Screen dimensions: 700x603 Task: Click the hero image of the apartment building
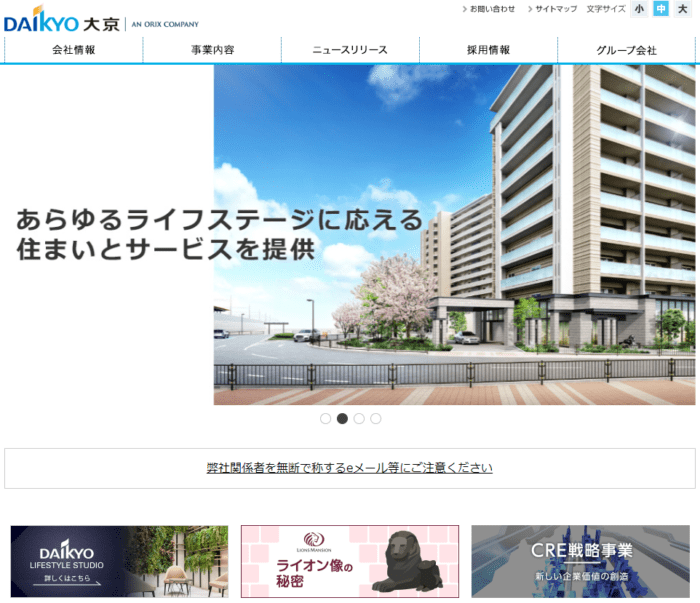coord(454,235)
